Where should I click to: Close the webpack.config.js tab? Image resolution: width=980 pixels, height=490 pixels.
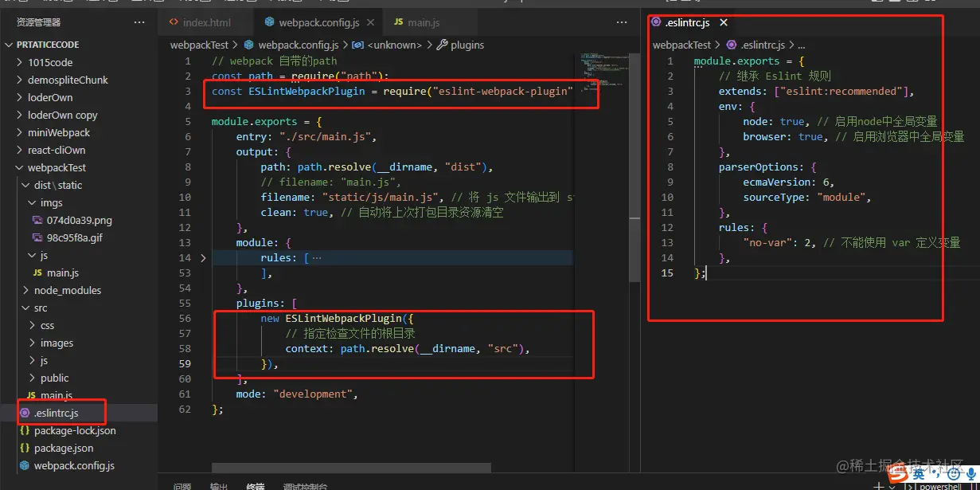[x=372, y=22]
